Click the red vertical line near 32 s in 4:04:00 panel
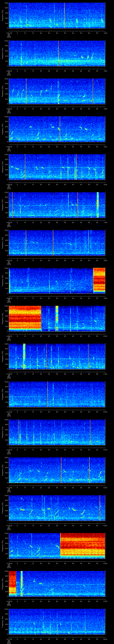 pos(60,129)
